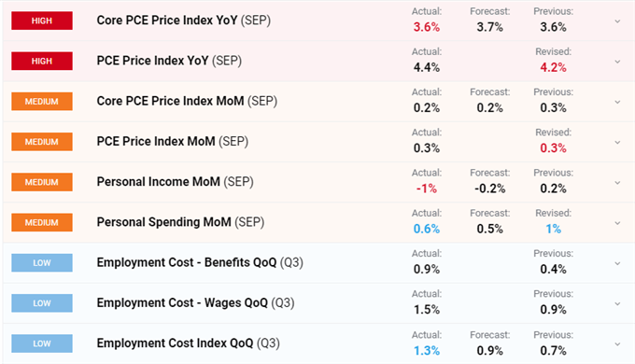Click the HIGH badge beside PCE Price Index YoY
The height and width of the screenshot is (364, 635).
pyautogui.click(x=42, y=62)
